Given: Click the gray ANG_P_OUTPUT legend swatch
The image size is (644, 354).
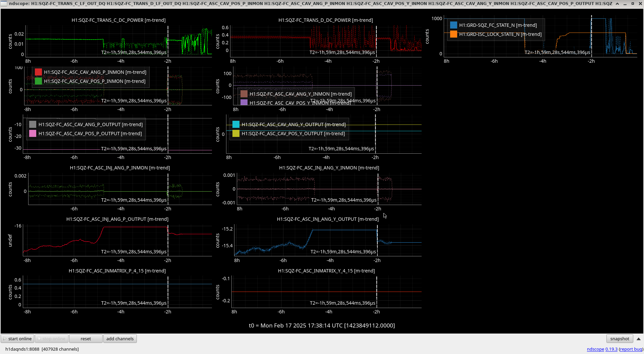Looking at the screenshot, I should 33,124.
